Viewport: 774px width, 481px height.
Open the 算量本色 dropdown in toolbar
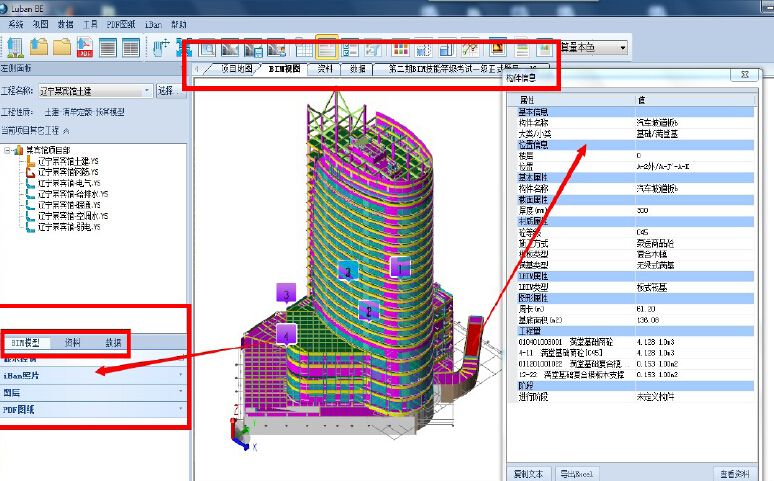594,48
